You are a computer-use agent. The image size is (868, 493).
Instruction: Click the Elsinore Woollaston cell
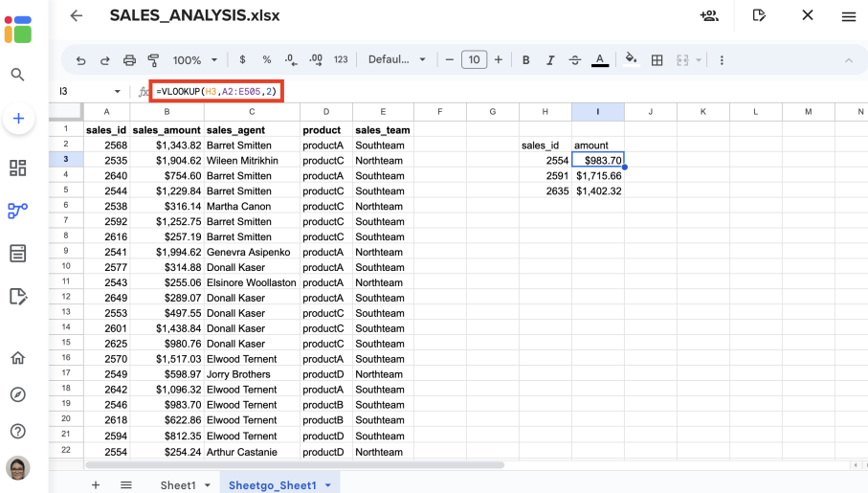pos(252,282)
